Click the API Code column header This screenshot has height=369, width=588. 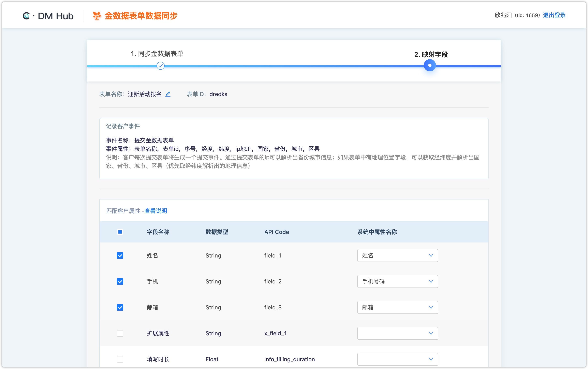point(276,232)
